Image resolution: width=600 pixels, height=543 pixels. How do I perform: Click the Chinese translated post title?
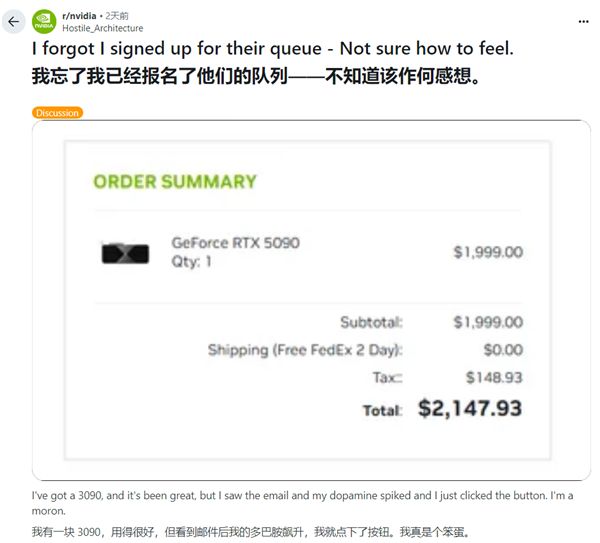[256, 76]
